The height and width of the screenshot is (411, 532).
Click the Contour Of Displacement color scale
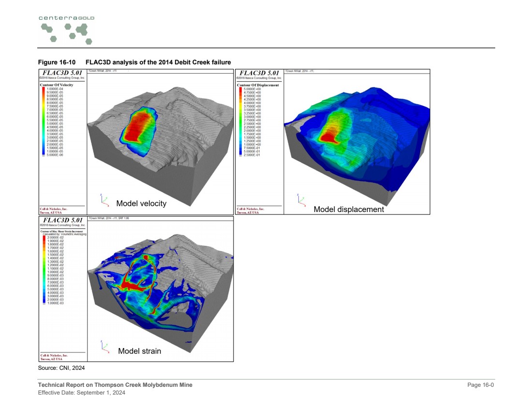click(x=240, y=122)
